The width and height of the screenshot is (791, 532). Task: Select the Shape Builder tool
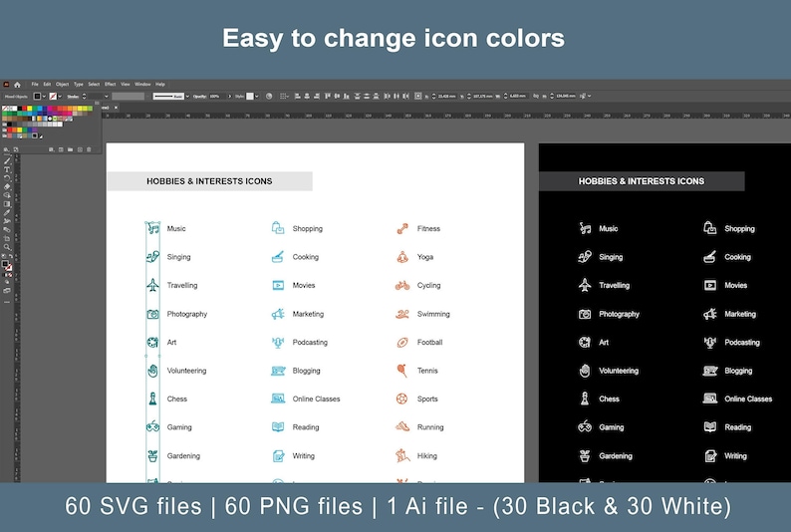(7, 195)
